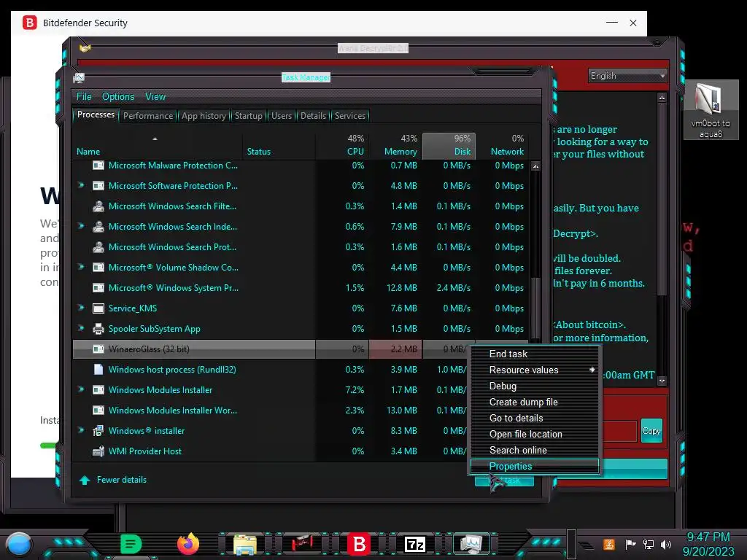Viewport: 747px width, 560px height.
Task: Open Resource values submenu
Action: (535, 370)
